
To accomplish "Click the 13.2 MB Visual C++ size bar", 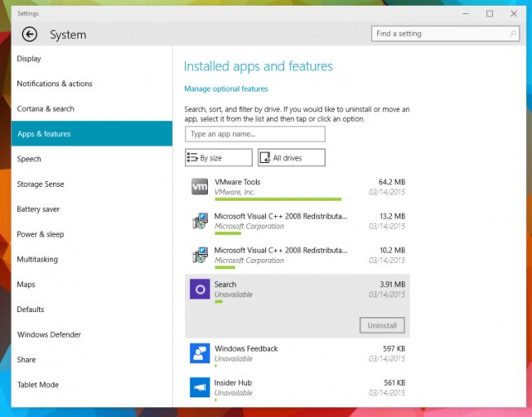I will click(228, 233).
